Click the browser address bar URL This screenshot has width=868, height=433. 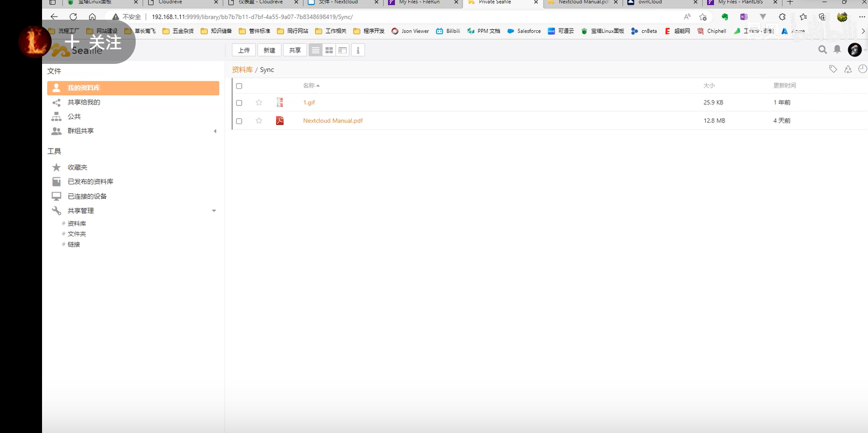(x=252, y=17)
